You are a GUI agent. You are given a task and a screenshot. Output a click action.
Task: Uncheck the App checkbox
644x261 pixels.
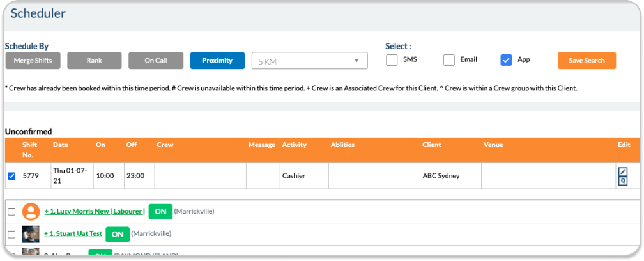506,60
